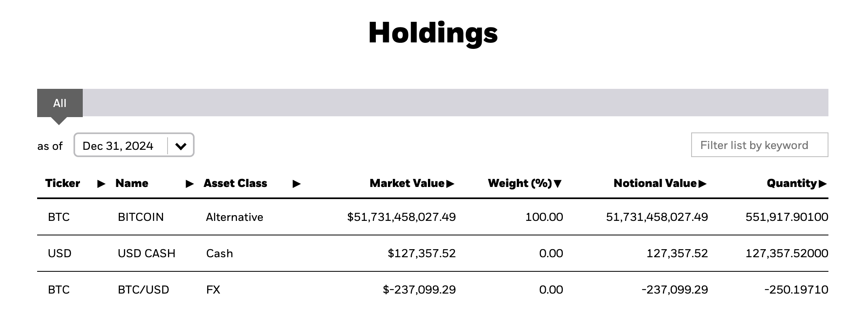The image size is (868, 319).
Task: Sort by the Asset Class column label
Action: (235, 183)
